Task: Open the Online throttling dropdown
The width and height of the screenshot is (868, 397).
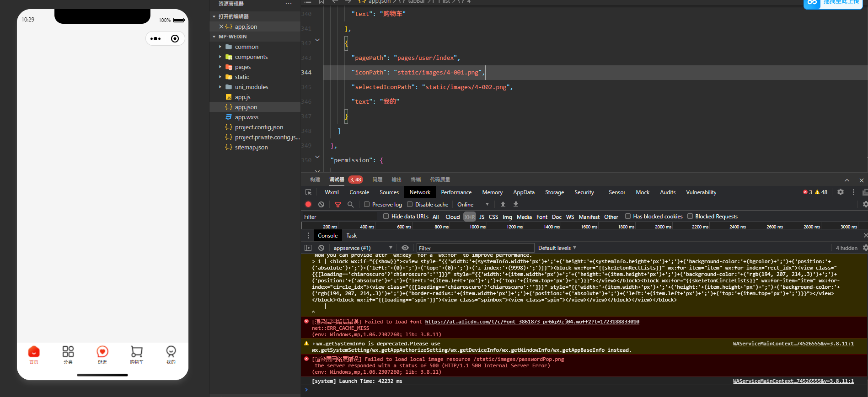Action: pyautogui.click(x=473, y=205)
